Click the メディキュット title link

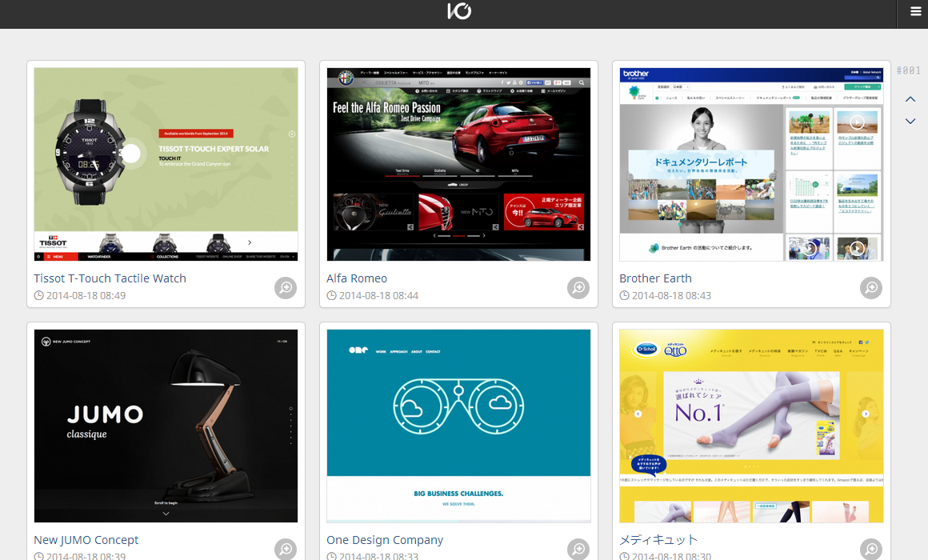point(658,540)
